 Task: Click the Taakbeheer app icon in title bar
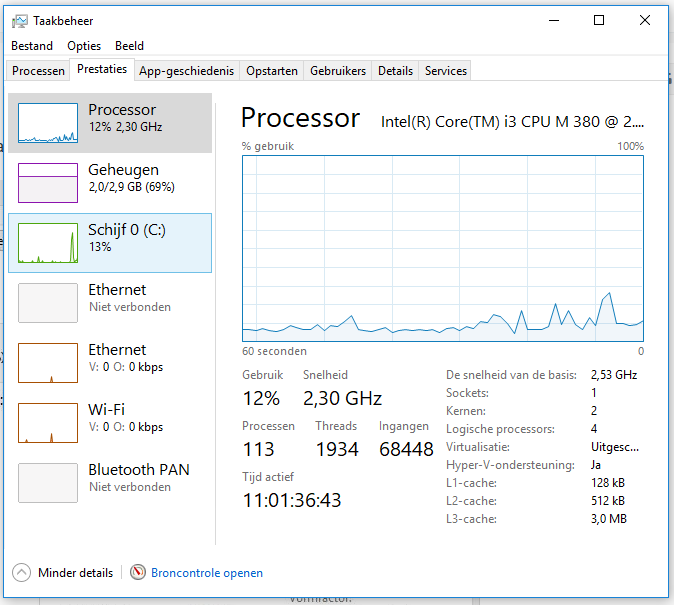19,20
